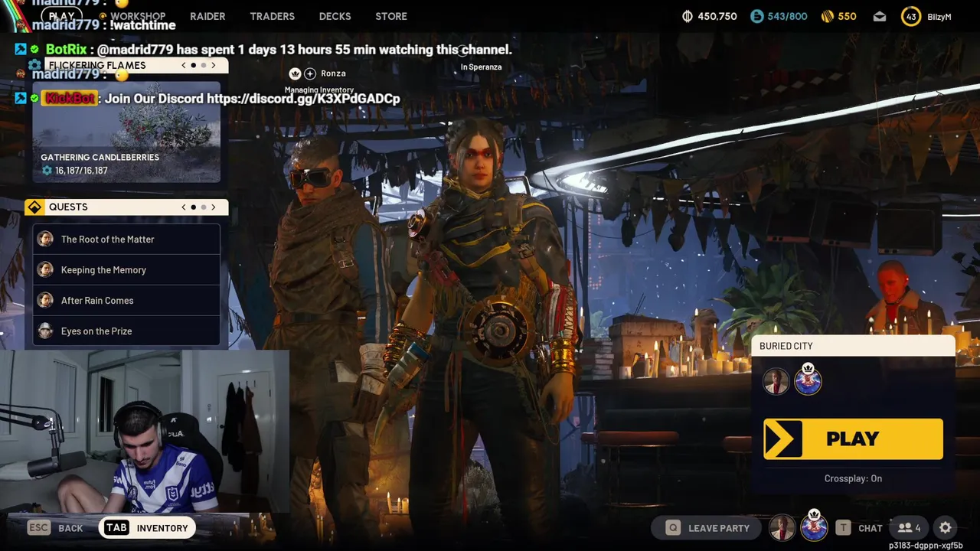Click the gear icon beside Flickering Flames

point(34,65)
